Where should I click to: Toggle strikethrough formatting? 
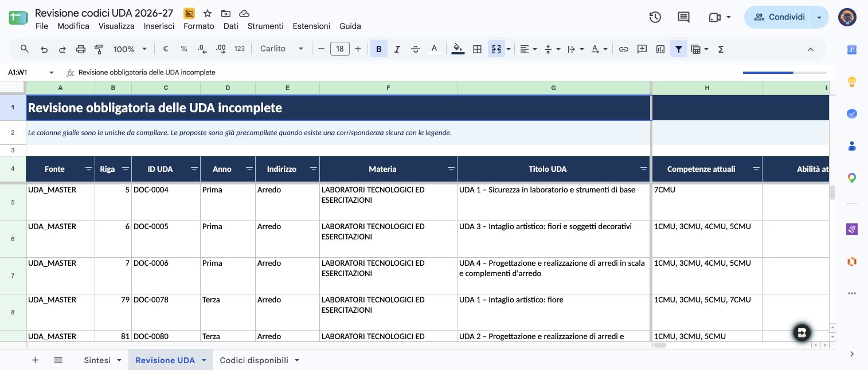416,49
